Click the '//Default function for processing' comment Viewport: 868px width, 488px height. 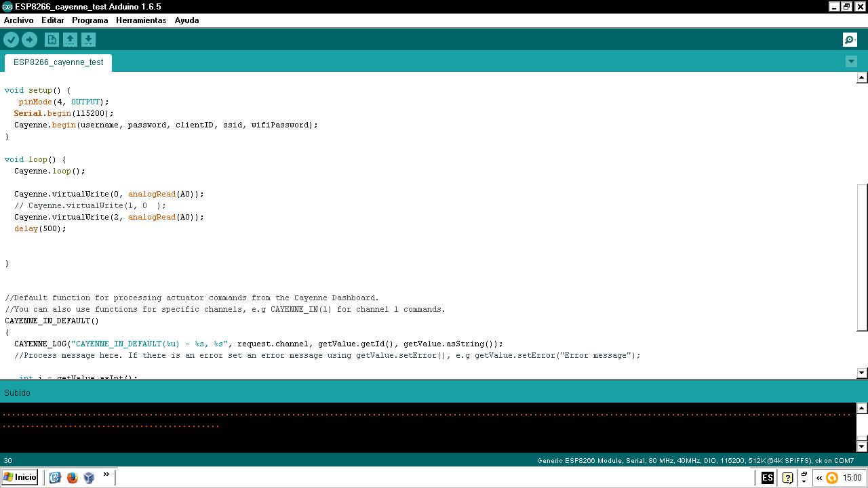pos(192,298)
